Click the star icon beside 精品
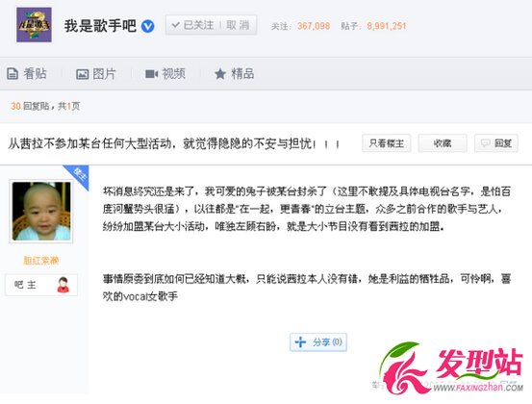 pos(220,74)
